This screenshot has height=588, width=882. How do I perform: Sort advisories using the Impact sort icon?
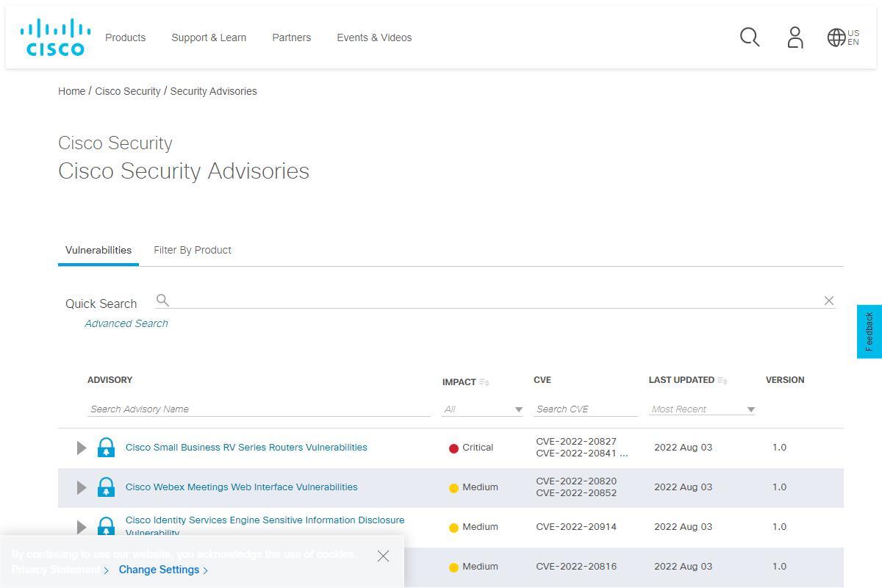(484, 382)
